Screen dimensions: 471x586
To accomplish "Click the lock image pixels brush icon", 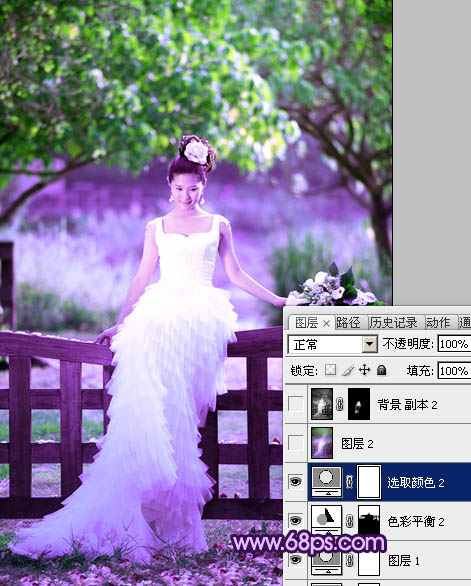I will tap(348, 370).
